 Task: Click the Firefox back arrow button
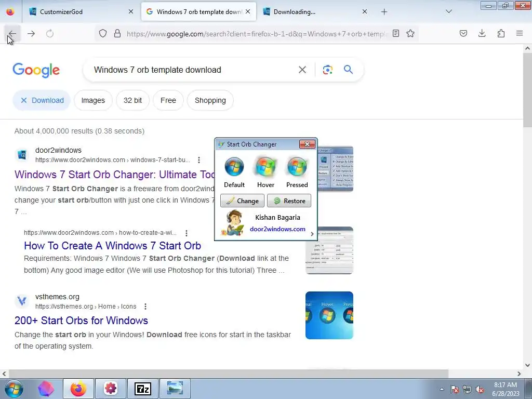point(12,34)
